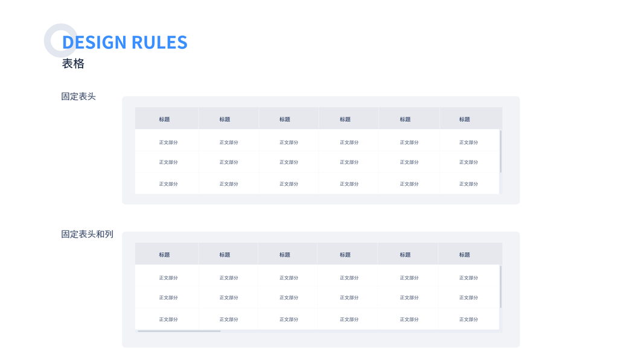
Task: Click the vertical scrollbar in the 固定表头和列 table
Action: tap(500, 287)
